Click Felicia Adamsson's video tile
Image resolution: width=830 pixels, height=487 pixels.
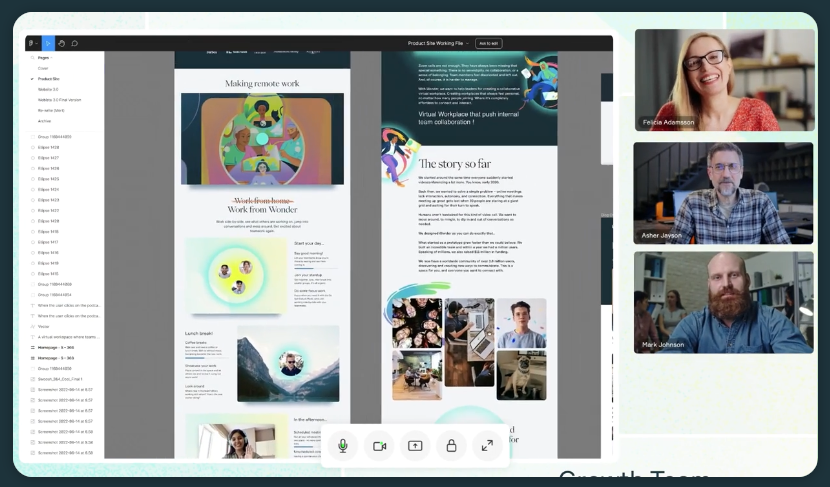(x=723, y=80)
